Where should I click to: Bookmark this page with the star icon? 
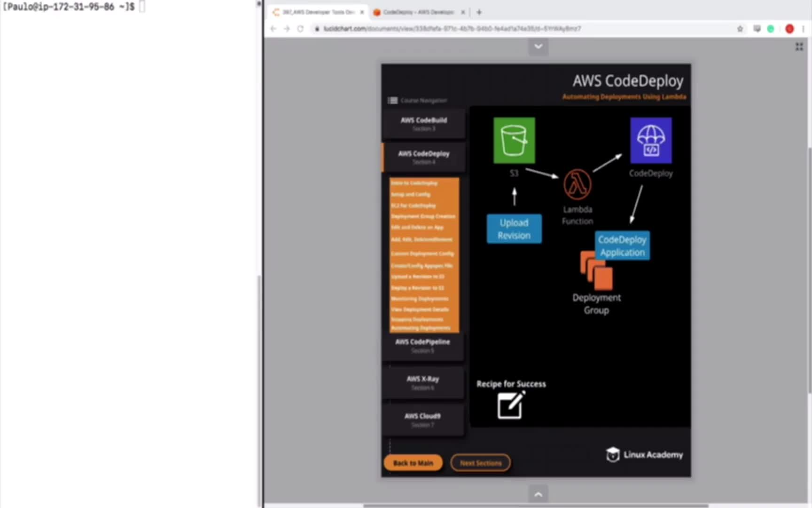click(x=740, y=29)
